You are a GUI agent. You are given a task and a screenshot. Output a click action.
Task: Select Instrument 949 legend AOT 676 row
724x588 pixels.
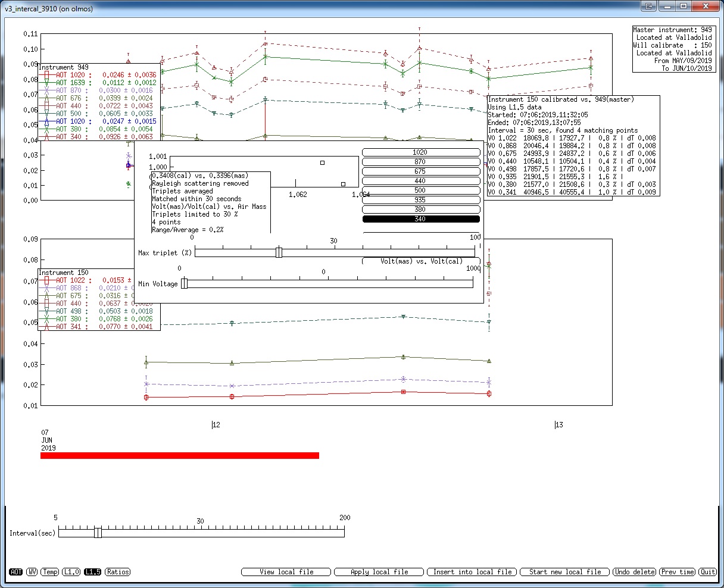99,98
